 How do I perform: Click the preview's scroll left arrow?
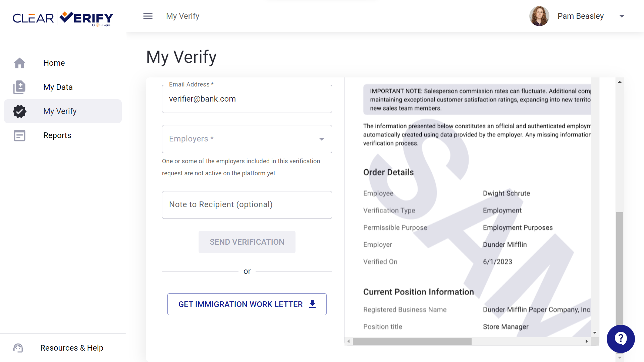[349, 341]
